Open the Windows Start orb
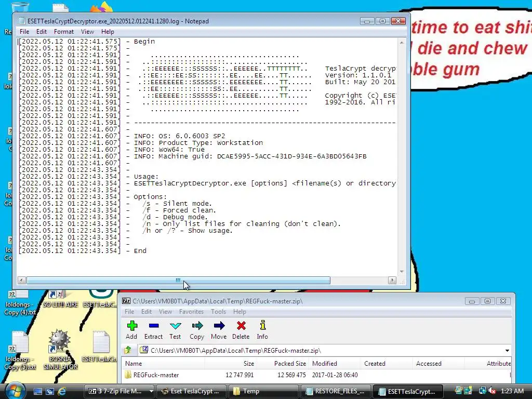The image size is (532, 399). pos(15,391)
